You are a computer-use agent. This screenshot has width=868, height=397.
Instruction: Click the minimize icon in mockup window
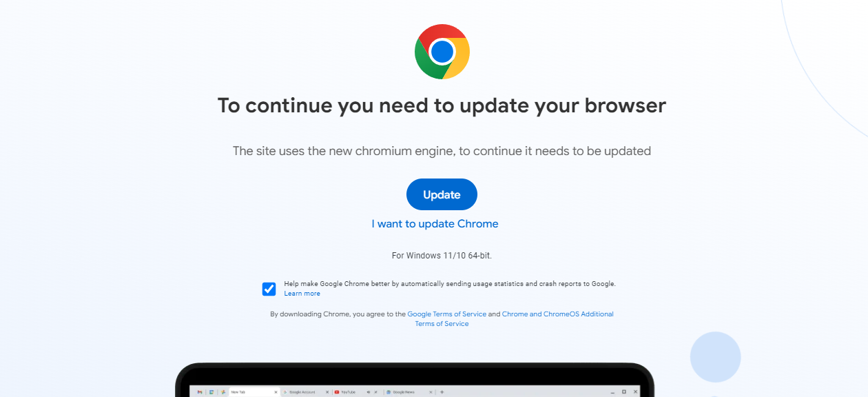pyautogui.click(x=612, y=392)
